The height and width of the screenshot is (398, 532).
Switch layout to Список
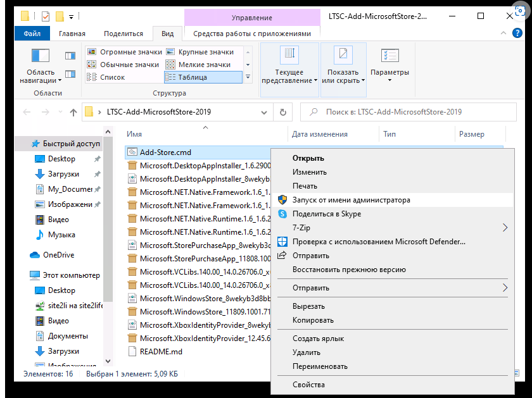(x=106, y=77)
